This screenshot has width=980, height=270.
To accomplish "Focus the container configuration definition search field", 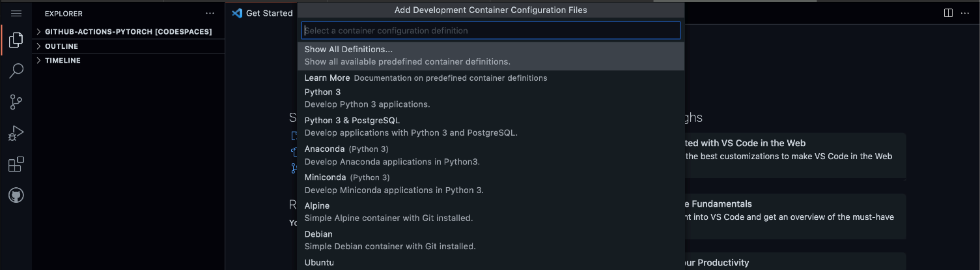I will coord(491,31).
